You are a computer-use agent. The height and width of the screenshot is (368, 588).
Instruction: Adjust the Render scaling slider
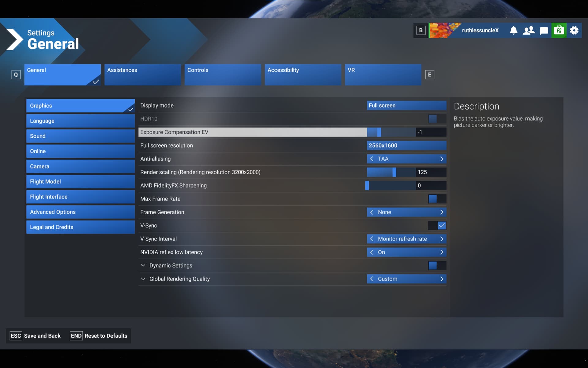pos(394,172)
